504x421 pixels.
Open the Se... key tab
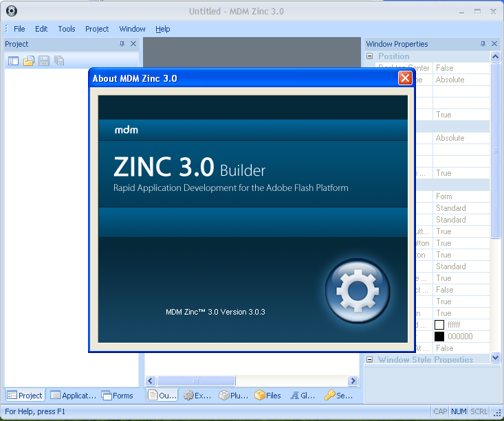338,396
